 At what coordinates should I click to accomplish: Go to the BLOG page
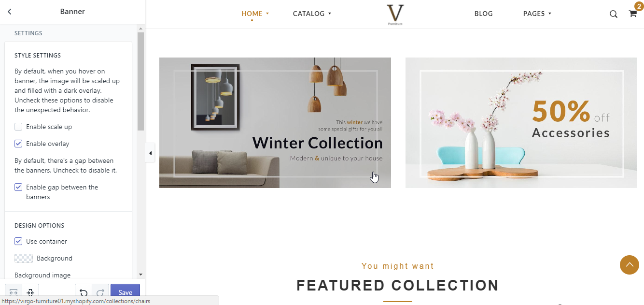click(484, 14)
